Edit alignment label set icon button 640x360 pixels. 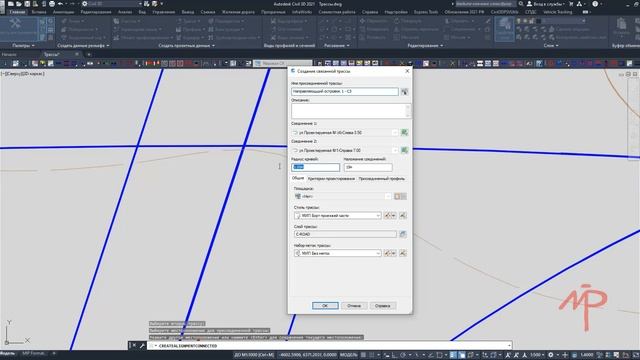coord(387,253)
